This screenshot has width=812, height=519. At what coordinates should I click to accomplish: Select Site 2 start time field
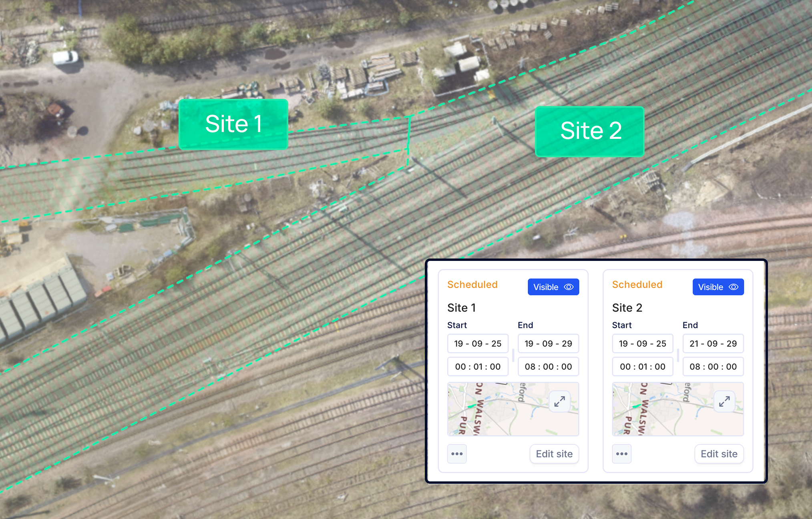point(642,367)
